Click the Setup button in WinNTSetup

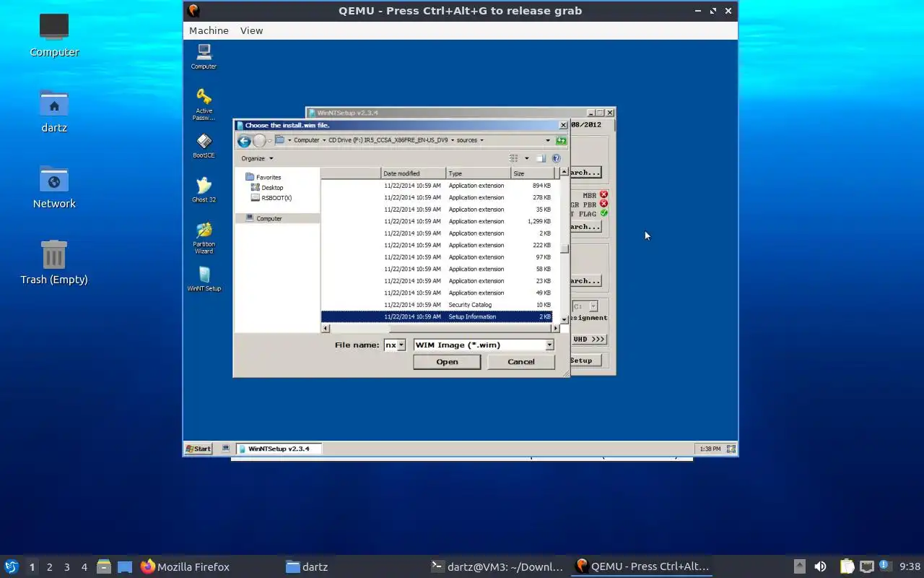[585, 361]
